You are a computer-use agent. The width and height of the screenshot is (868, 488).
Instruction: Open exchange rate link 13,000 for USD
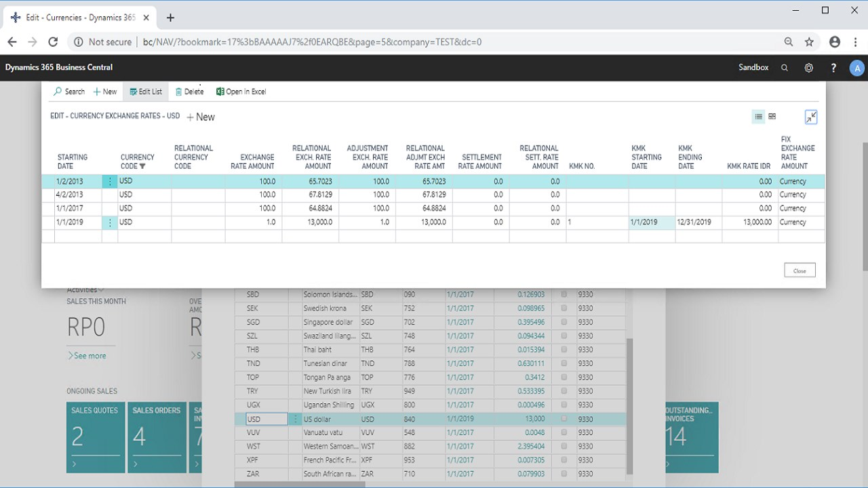pyautogui.click(x=534, y=419)
